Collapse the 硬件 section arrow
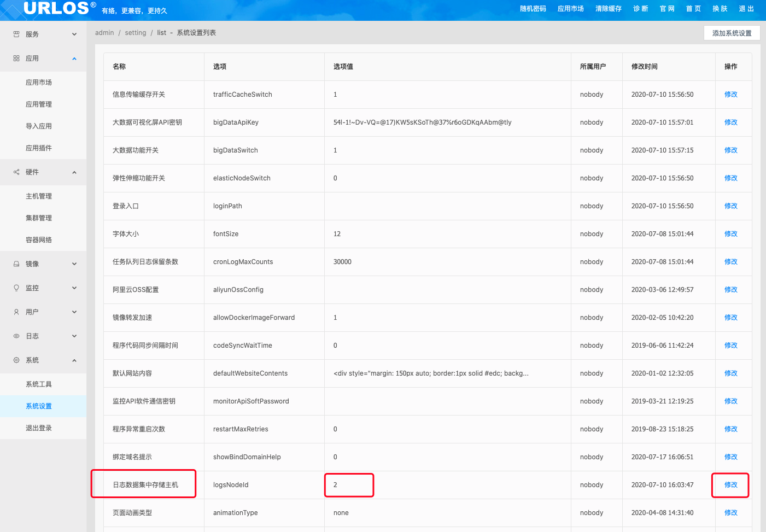 tap(74, 172)
